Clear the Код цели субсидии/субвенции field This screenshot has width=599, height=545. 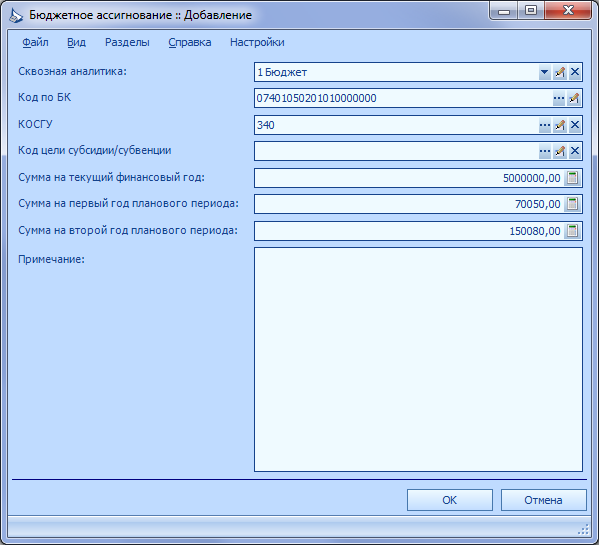575,151
